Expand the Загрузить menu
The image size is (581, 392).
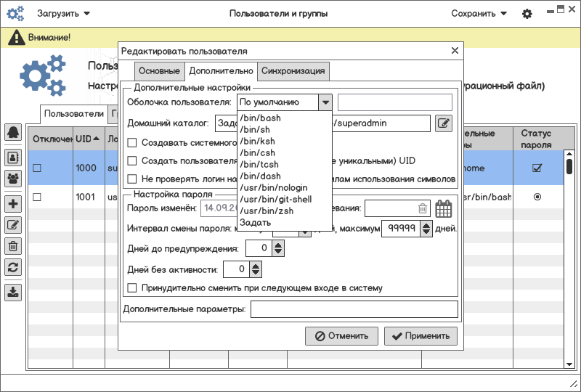[64, 14]
